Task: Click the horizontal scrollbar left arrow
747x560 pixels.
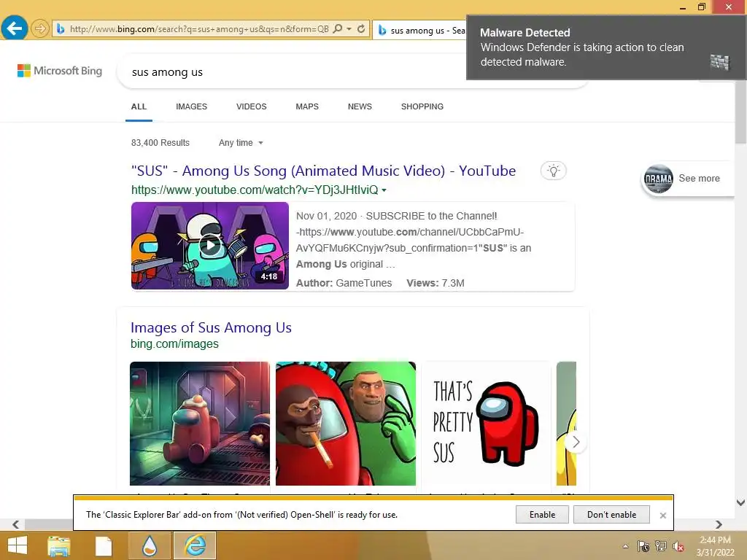Action: [x=16, y=524]
